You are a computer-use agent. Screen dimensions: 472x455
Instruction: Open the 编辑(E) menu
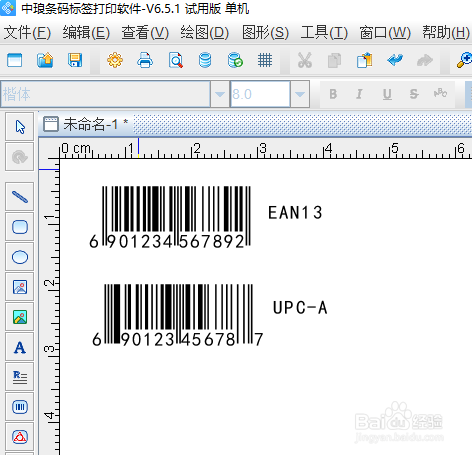click(86, 33)
